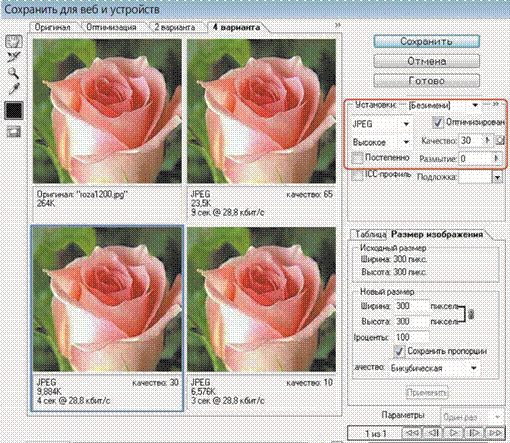Viewport: 510px width, 443px height.
Task: Open the optimize panel flyout menu
Action: coord(496,105)
